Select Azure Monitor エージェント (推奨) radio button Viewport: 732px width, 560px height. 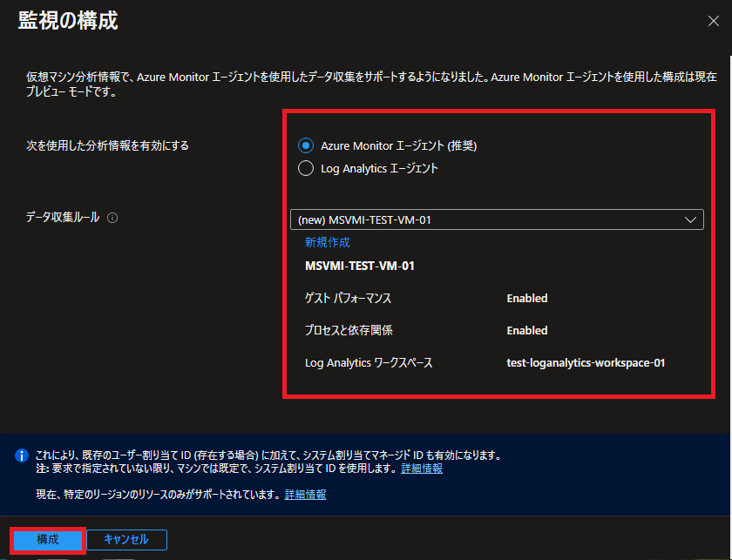click(x=306, y=145)
